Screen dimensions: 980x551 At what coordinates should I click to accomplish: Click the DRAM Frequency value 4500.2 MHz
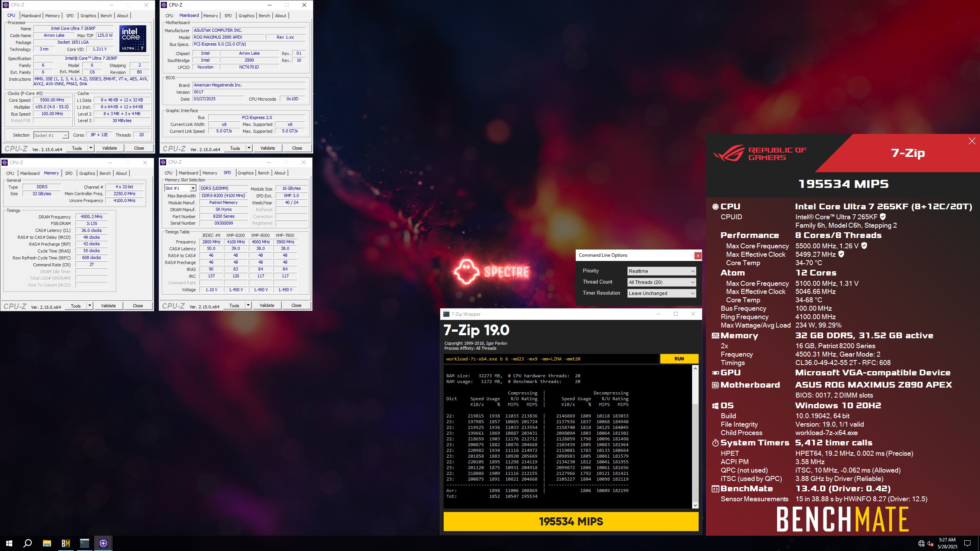[91, 217]
